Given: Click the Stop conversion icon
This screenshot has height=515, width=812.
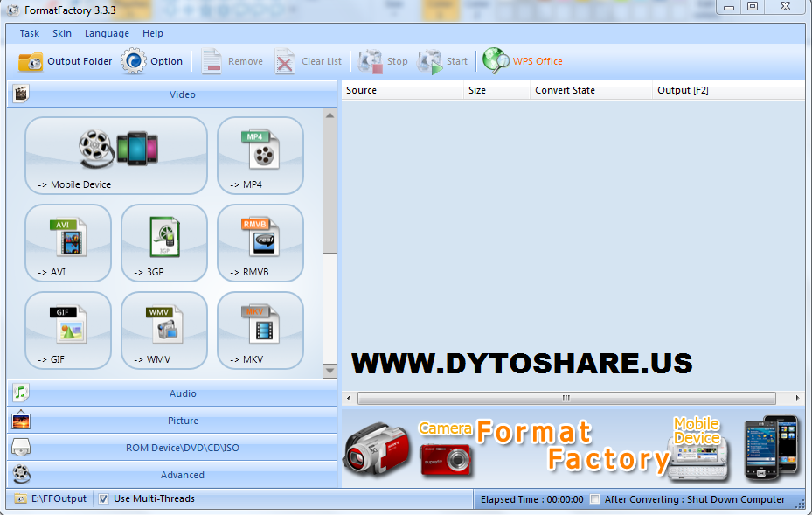Looking at the screenshot, I should tap(370, 62).
